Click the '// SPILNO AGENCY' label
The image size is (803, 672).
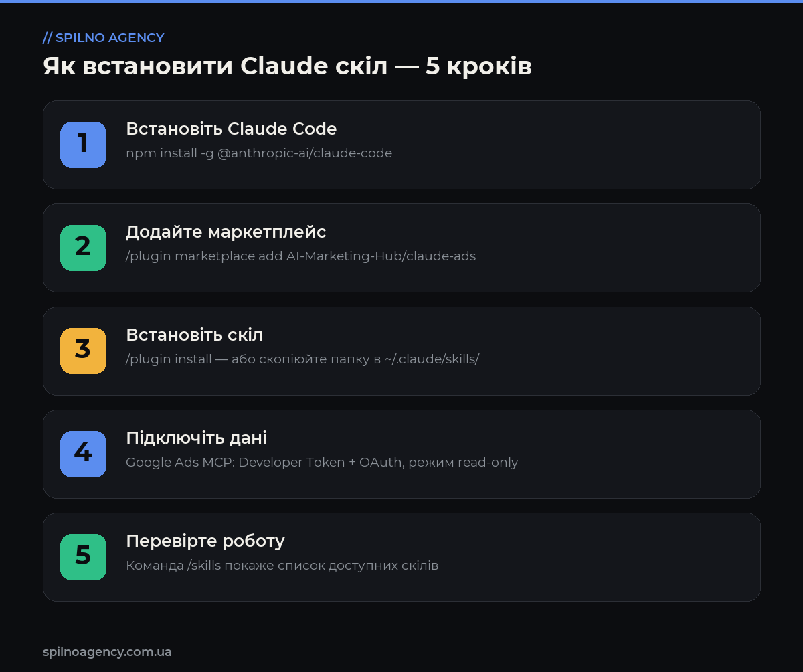click(x=104, y=38)
